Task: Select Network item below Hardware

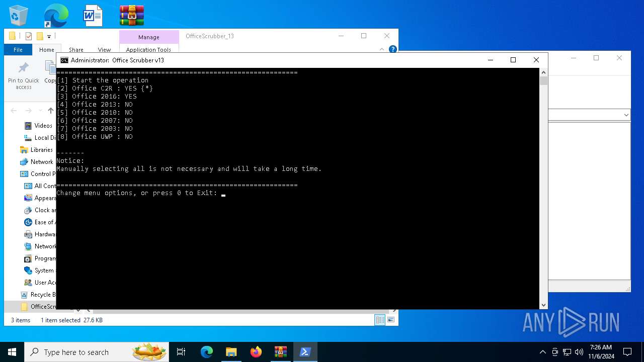Action: click(40, 246)
